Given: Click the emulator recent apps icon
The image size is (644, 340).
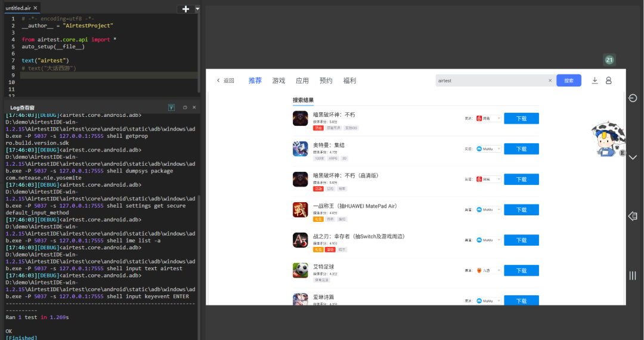Looking at the screenshot, I should 633,276.
